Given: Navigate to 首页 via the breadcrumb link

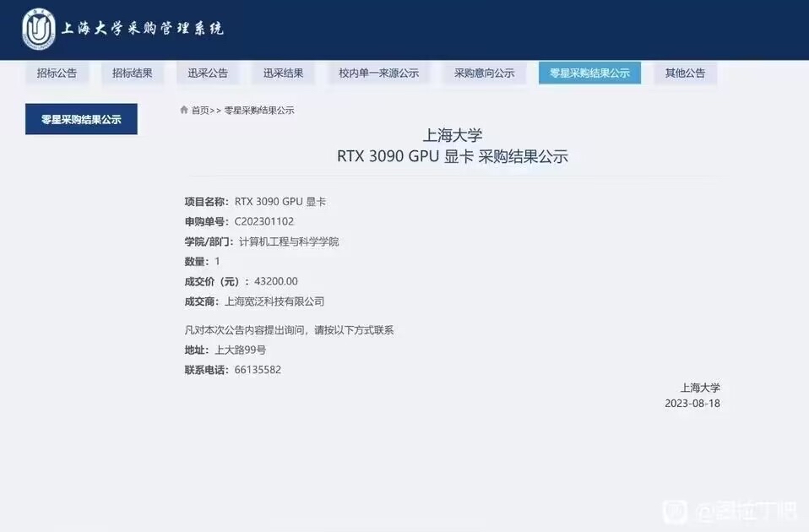Looking at the screenshot, I should [x=202, y=110].
